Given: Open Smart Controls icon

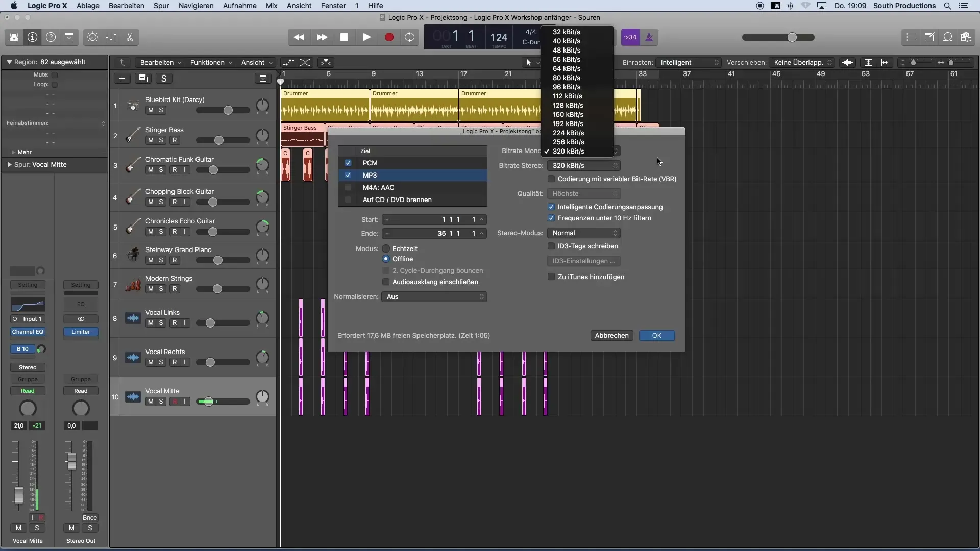Looking at the screenshot, I should click(92, 37).
